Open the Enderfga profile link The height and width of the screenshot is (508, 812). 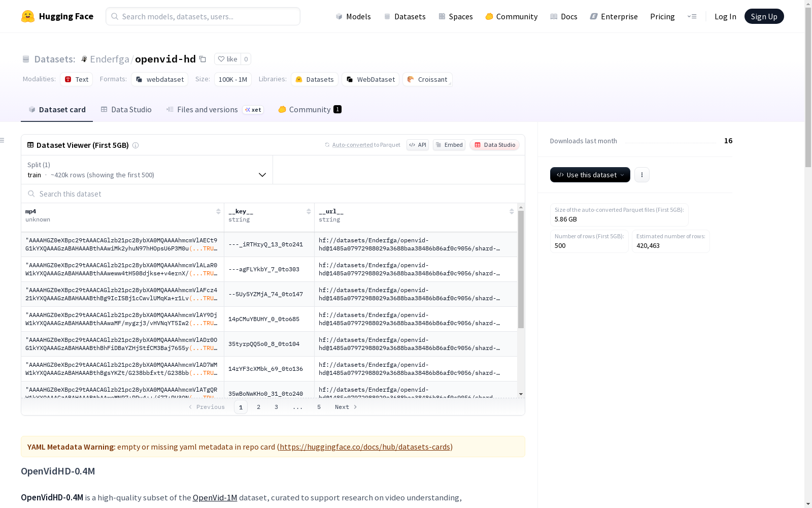(110, 59)
